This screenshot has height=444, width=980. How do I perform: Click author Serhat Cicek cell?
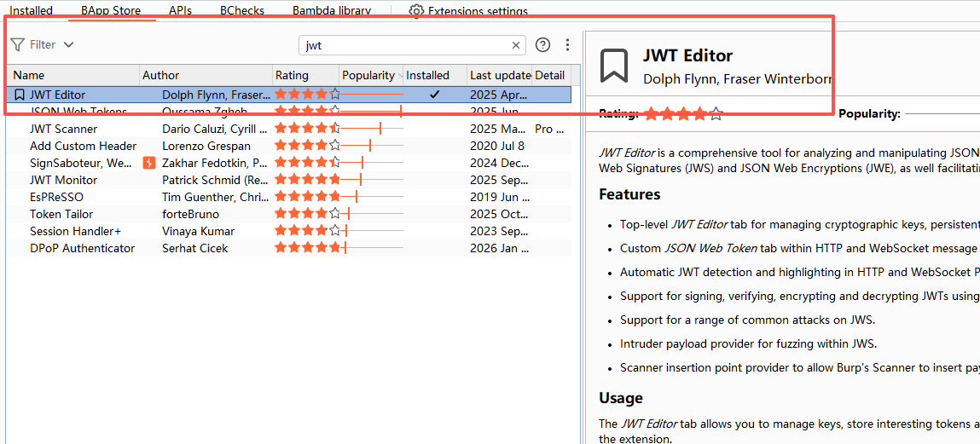tap(195, 248)
